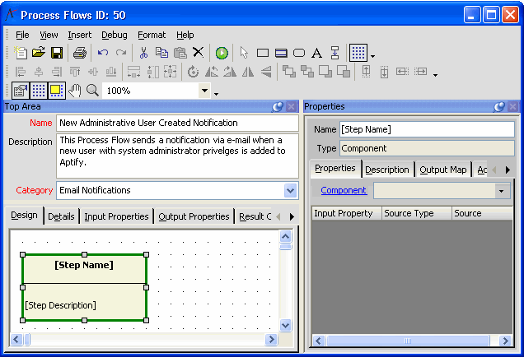Click the Delete X icon in toolbar
The height and width of the screenshot is (360, 527).
198,52
